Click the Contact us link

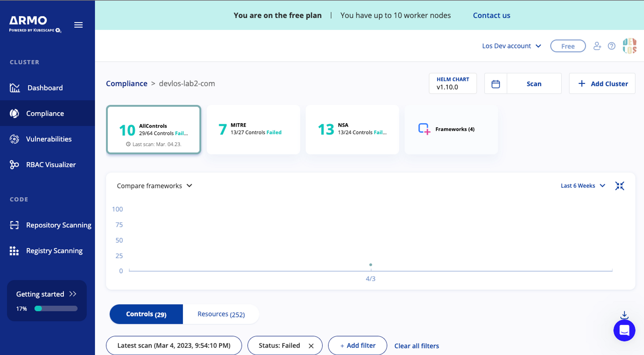point(491,15)
